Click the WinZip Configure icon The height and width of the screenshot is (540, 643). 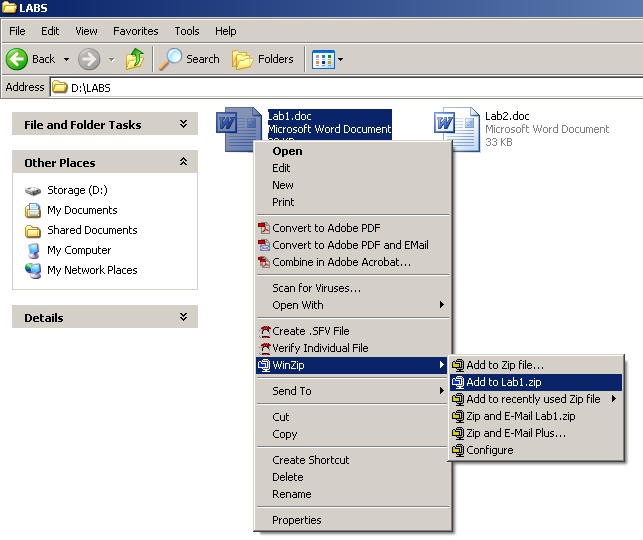[458, 450]
